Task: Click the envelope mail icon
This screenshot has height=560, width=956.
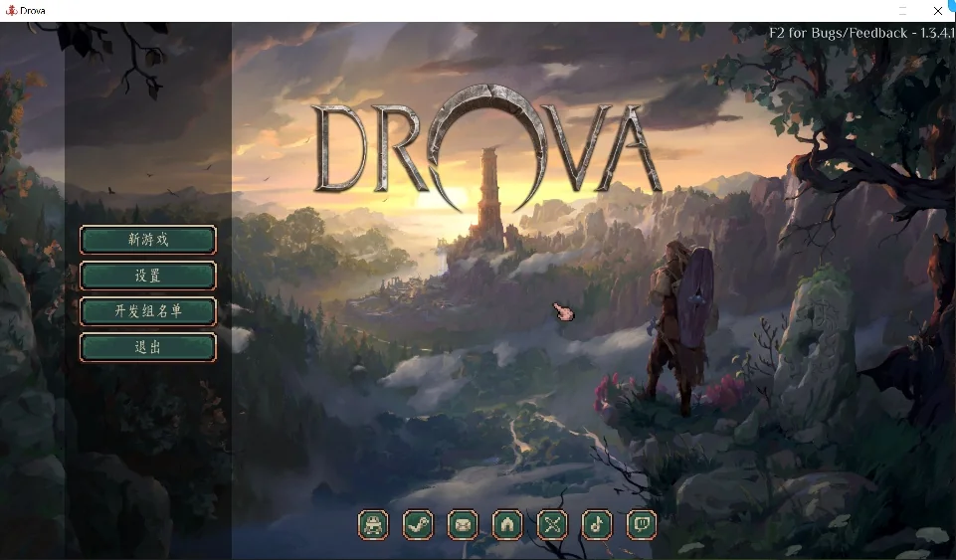Action: [x=463, y=524]
